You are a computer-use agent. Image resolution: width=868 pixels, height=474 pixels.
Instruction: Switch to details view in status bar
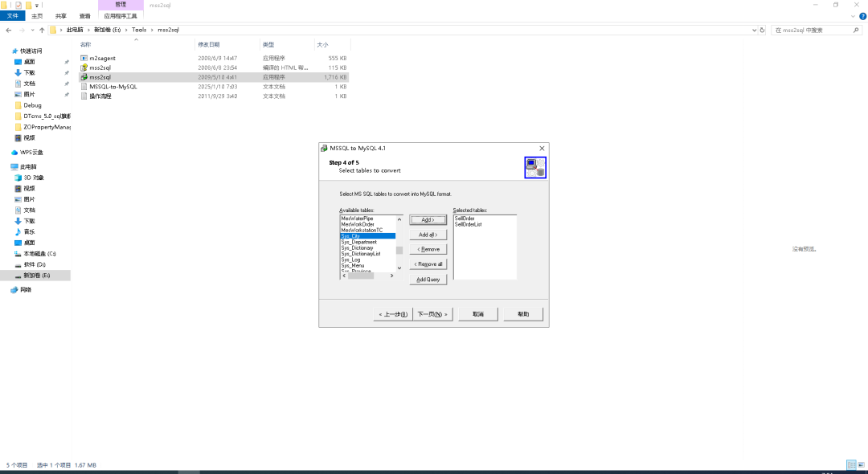point(850,465)
